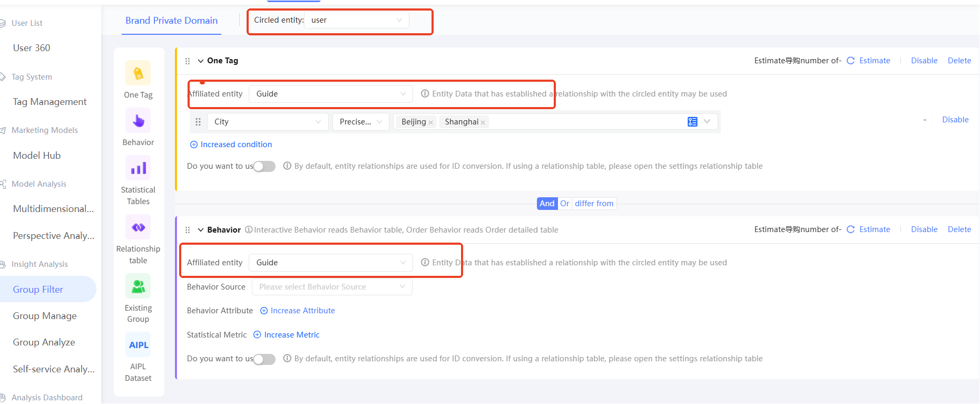This screenshot has width=980, height=404.
Task: Open User 360 menu item
Action: (x=32, y=48)
